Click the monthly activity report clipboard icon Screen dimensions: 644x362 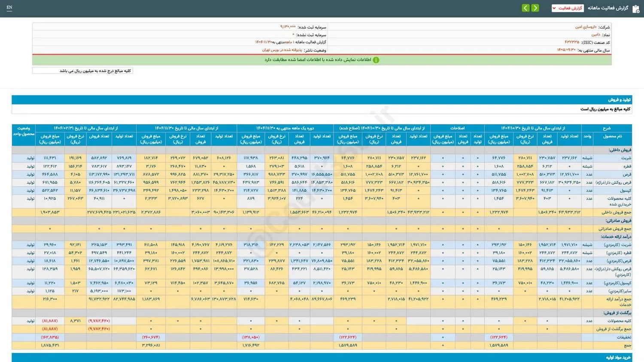[636, 9]
